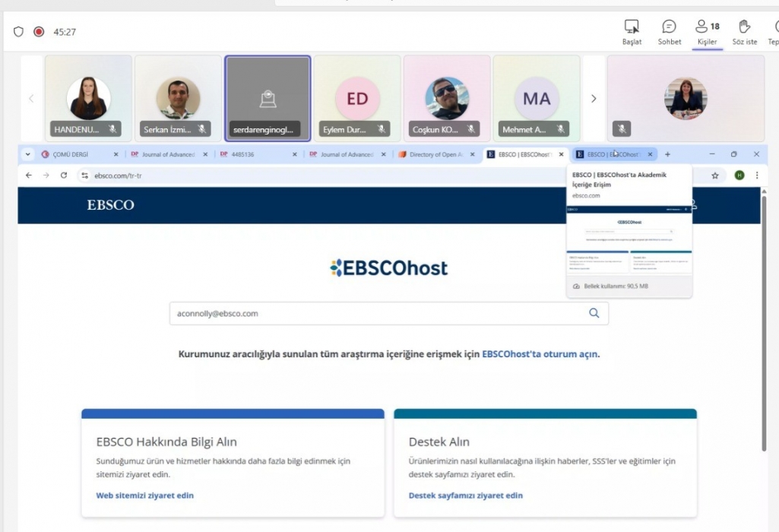Raise hand with Söz iste
779x532 pixels.
(744, 32)
